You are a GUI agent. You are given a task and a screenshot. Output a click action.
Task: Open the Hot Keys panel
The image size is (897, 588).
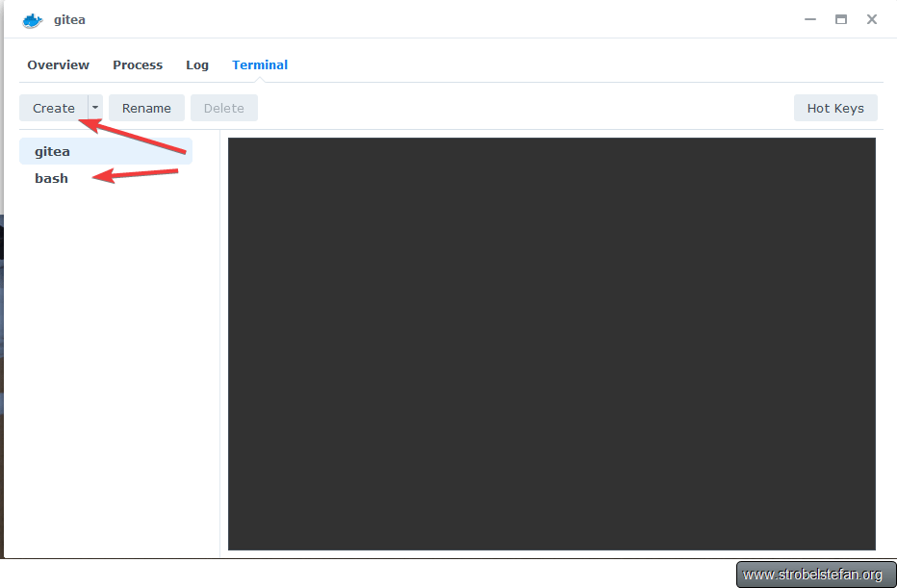click(835, 108)
